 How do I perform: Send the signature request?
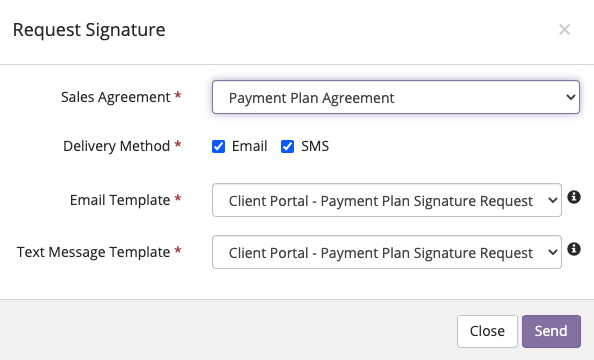[x=551, y=331]
